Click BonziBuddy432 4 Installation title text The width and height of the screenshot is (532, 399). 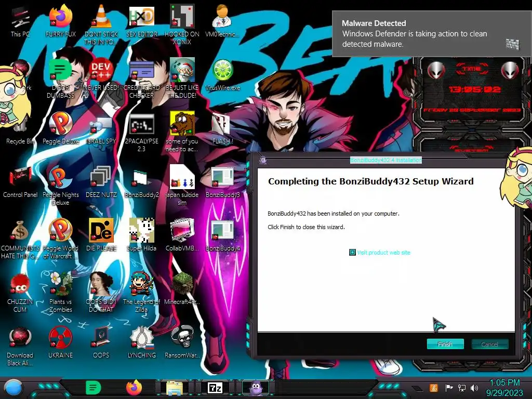(386, 160)
